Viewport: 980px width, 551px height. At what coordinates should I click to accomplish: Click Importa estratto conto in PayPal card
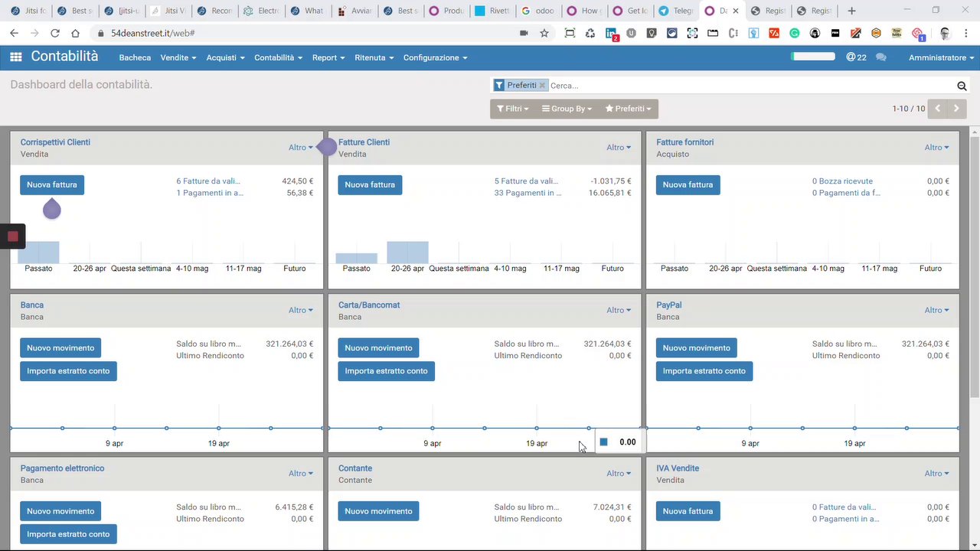pos(704,371)
